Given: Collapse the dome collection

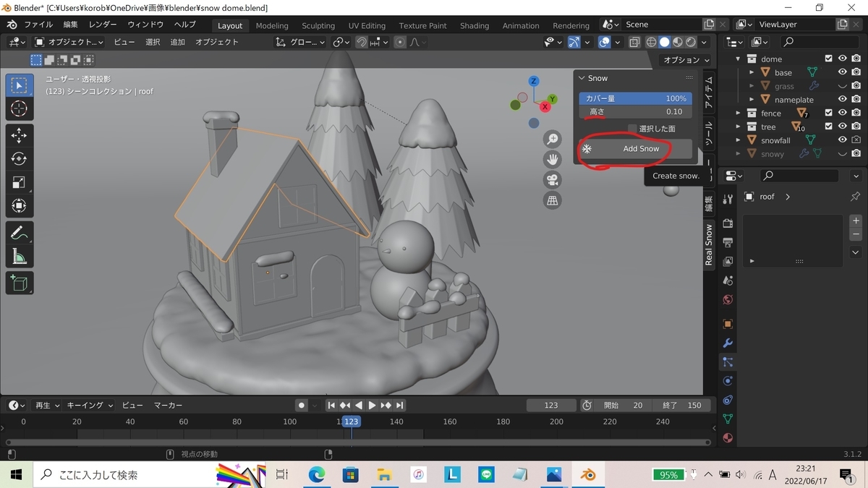Looking at the screenshot, I should tap(738, 59).
